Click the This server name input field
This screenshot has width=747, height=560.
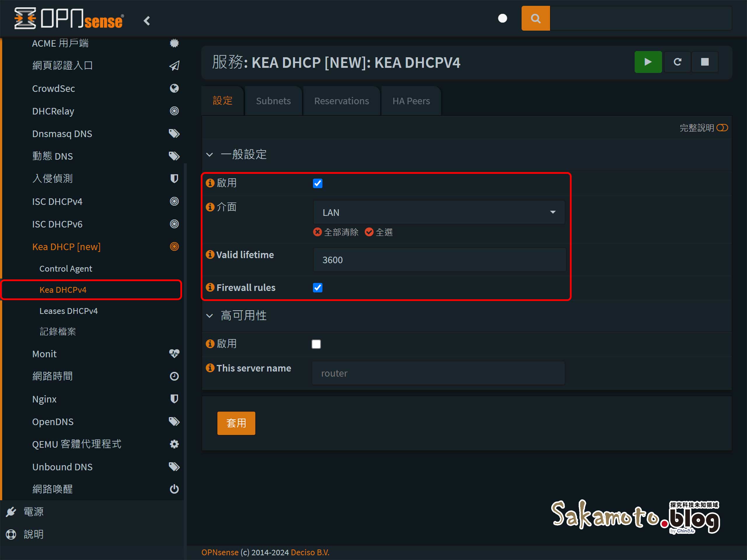pyautogui.click(x=438, y=373)
